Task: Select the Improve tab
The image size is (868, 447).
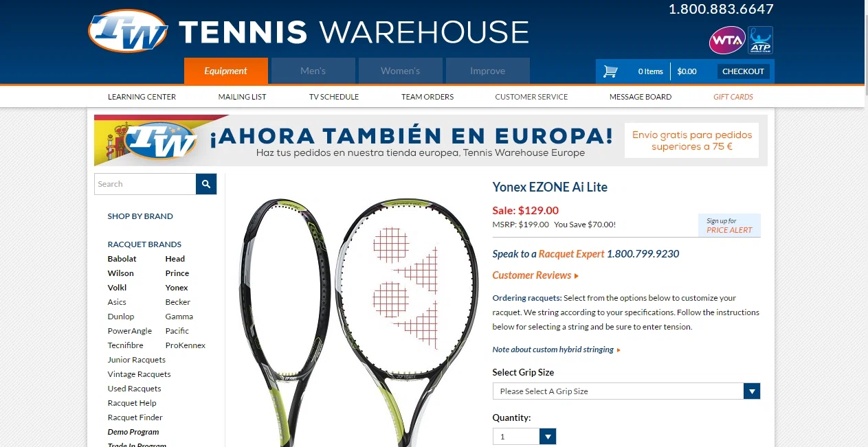Action: 488,71
